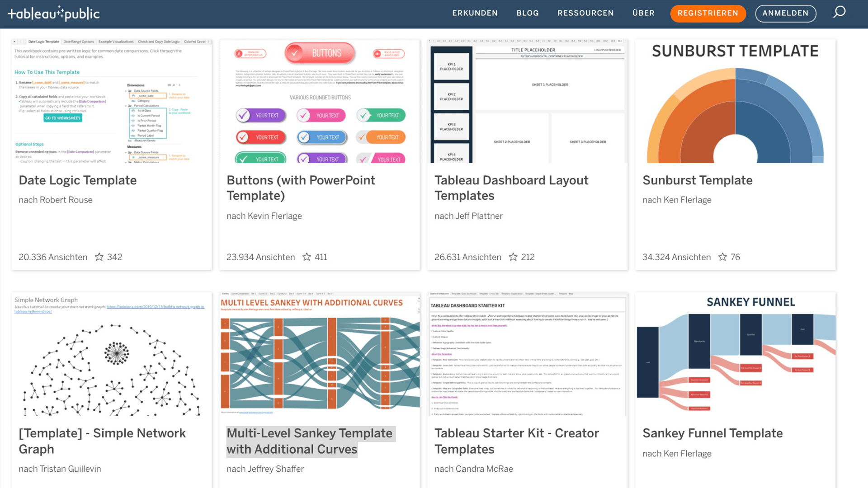This screenshot has height=488, width=868.
Task: Click star icon for Dashboard Layout Templates
Action: [513, 257]
